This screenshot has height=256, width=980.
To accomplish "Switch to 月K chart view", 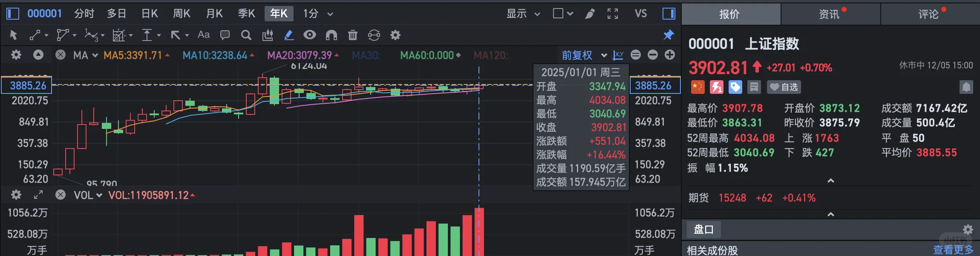I will (214, 14).
